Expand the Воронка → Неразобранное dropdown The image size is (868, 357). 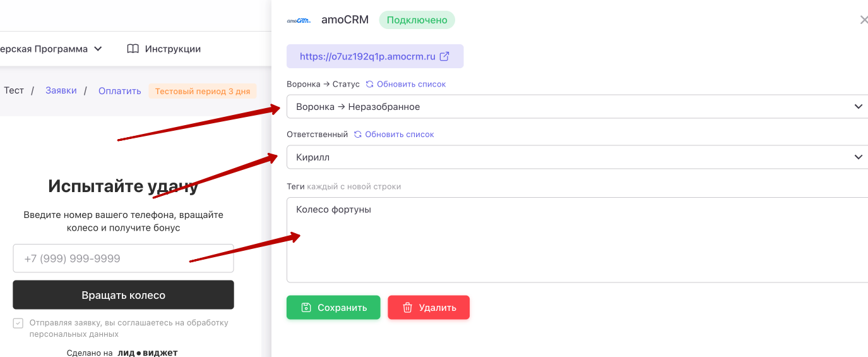click(577, 107)
